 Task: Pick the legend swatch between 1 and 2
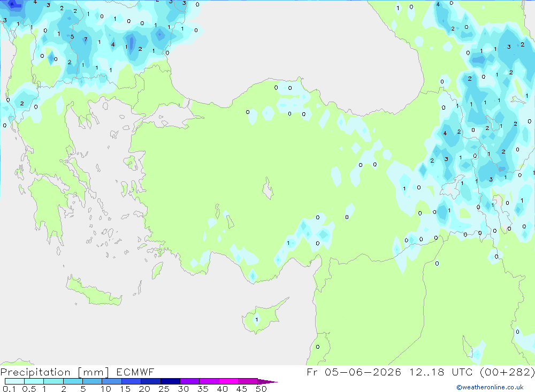click(x=53, y=381)
